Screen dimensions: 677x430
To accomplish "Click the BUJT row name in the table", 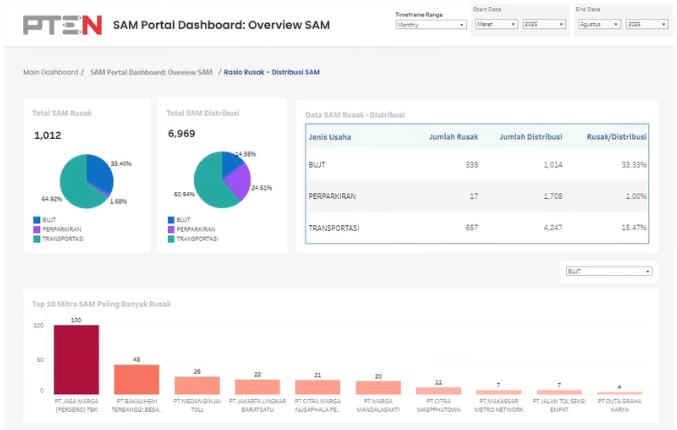I will 317,165.
